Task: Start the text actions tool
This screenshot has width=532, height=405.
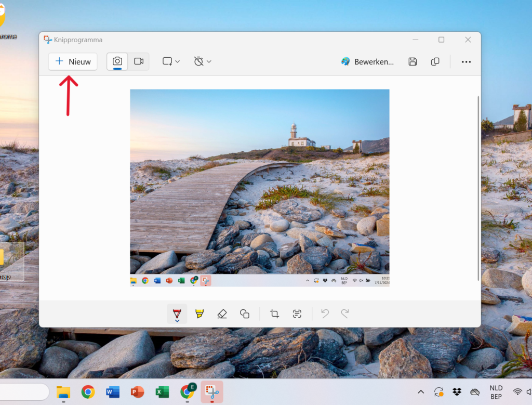Action: coord(297,313)
